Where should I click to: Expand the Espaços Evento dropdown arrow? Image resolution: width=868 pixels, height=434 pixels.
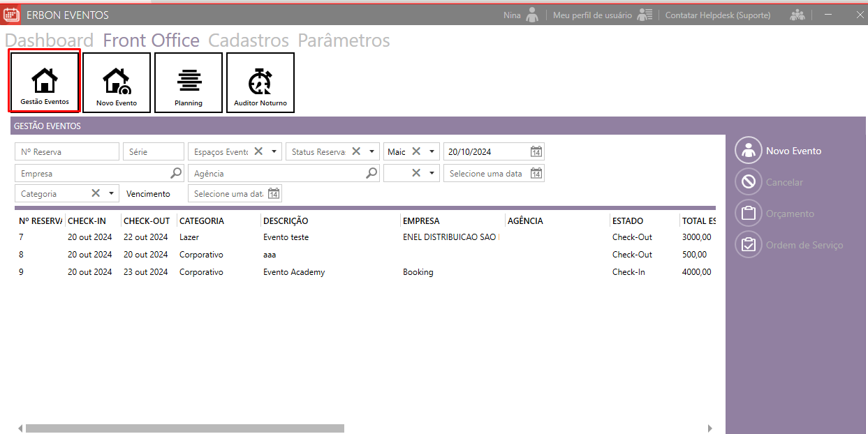(x=274, y=151)
